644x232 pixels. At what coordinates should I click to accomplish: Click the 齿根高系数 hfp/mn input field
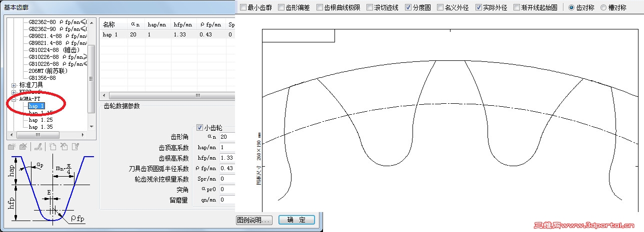[x=226, y=158]
